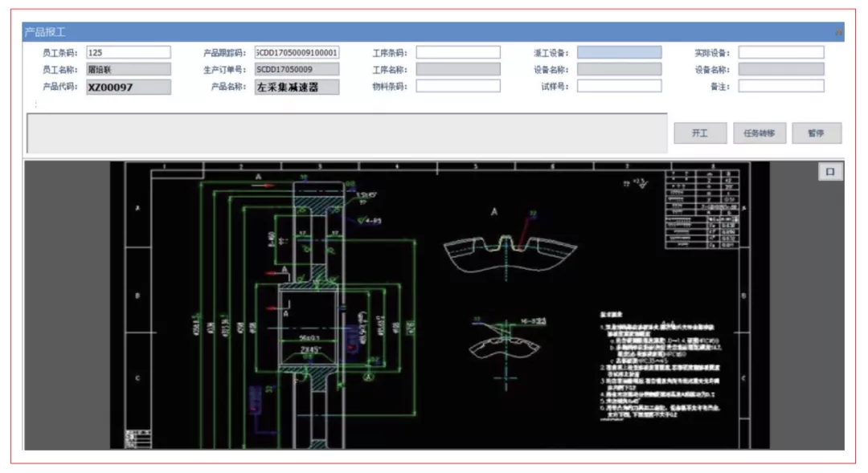Click the 生产订单号 field SCDD17050009
The width and height of the screenshot is (868, 473).
[297, 69]
